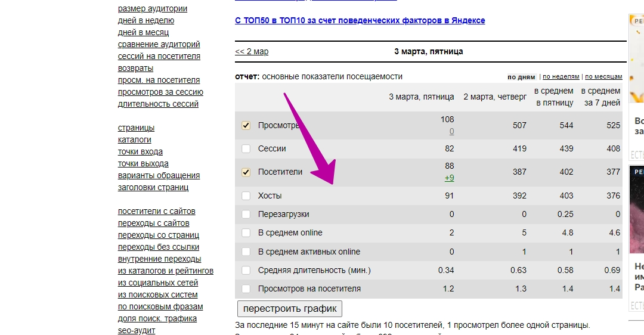This screenshot has height=335, width=644.
Task: Open страницы report
Action: [x=136, y=128]
